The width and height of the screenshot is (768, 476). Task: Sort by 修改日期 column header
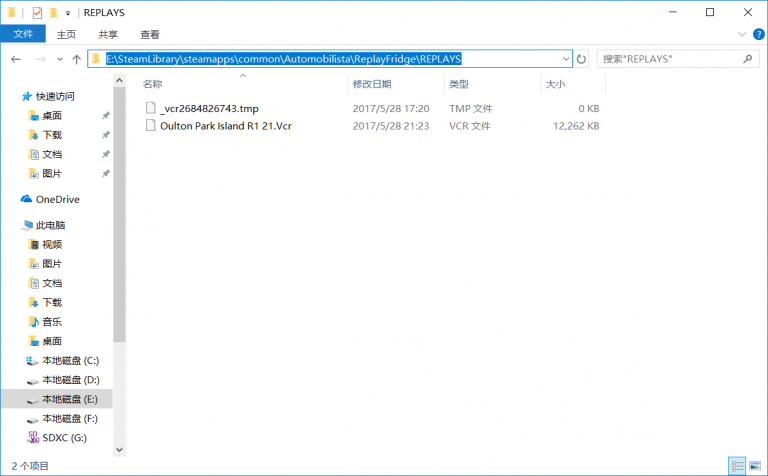point(372,84)
